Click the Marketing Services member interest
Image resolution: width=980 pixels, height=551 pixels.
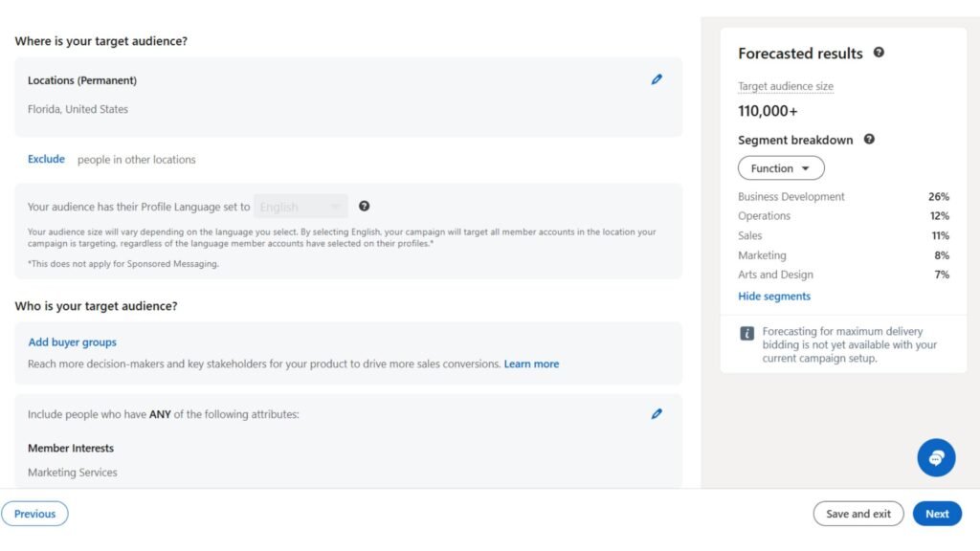tap(72, 472)
